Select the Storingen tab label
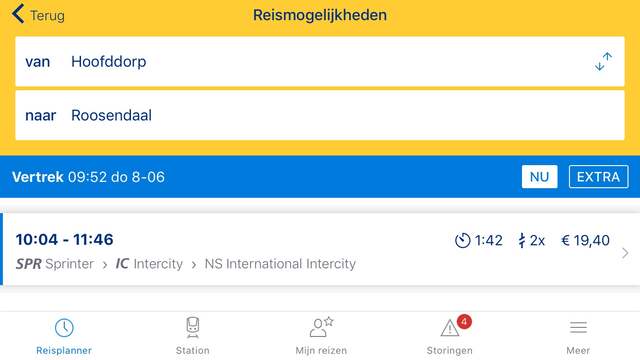The width and height of the screenshot is (640, 360). 449,350
